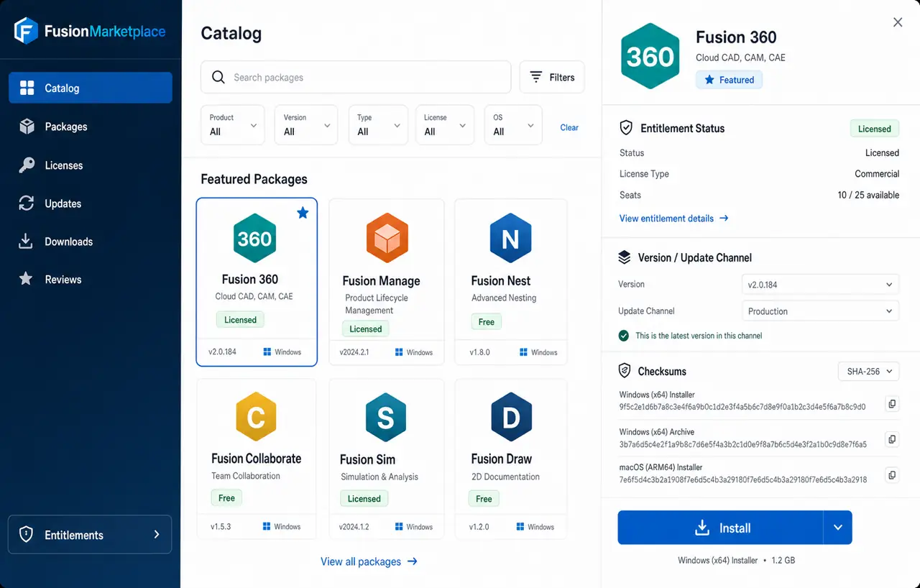
Task: Expand the Install button options arrow
Action: pos(837,528)
